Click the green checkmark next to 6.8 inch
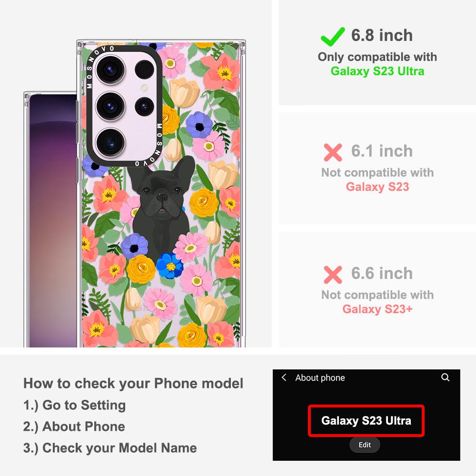This screenshot has width=476, height=476. pyautogui.click(x=333, y=37)
